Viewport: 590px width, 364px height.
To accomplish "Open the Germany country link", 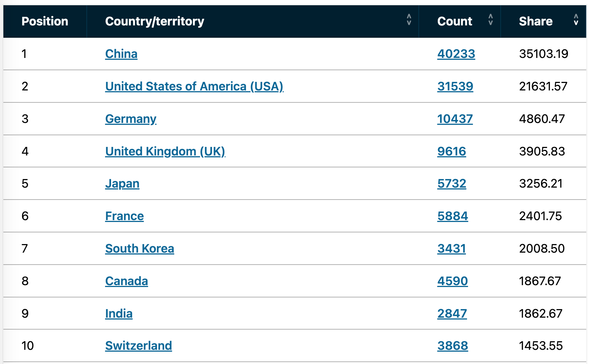I will pos(130,119).
